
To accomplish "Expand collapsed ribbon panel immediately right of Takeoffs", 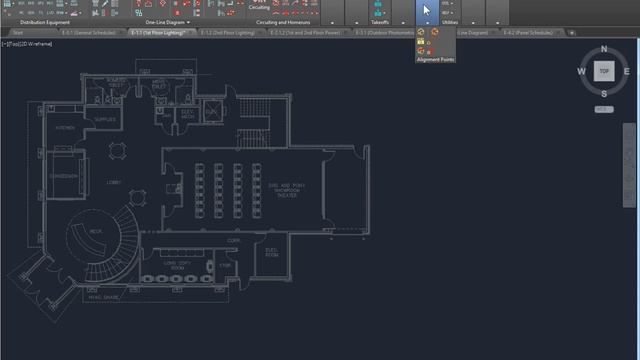I will 403,13.
